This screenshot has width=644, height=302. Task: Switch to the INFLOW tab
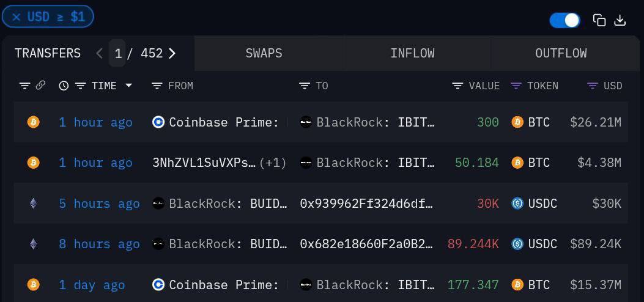[412, 53]
